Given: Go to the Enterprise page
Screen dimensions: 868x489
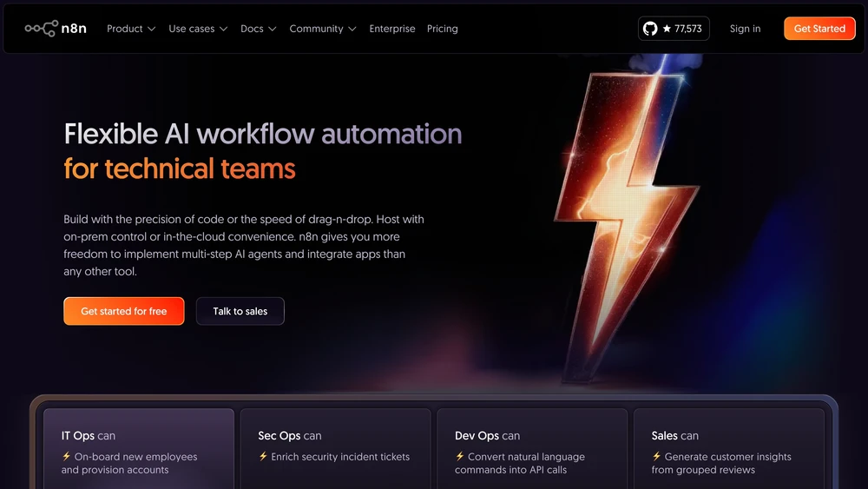Looking at the screenshot, I should 392,29.
